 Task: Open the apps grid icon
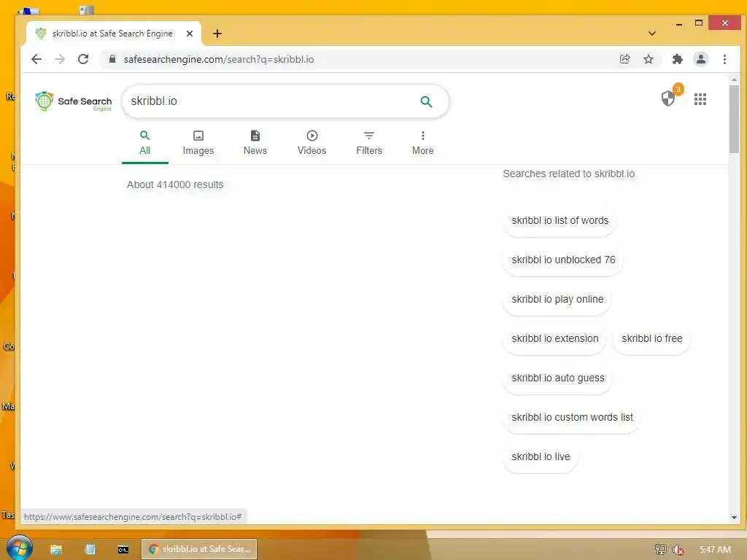(700, 99)
